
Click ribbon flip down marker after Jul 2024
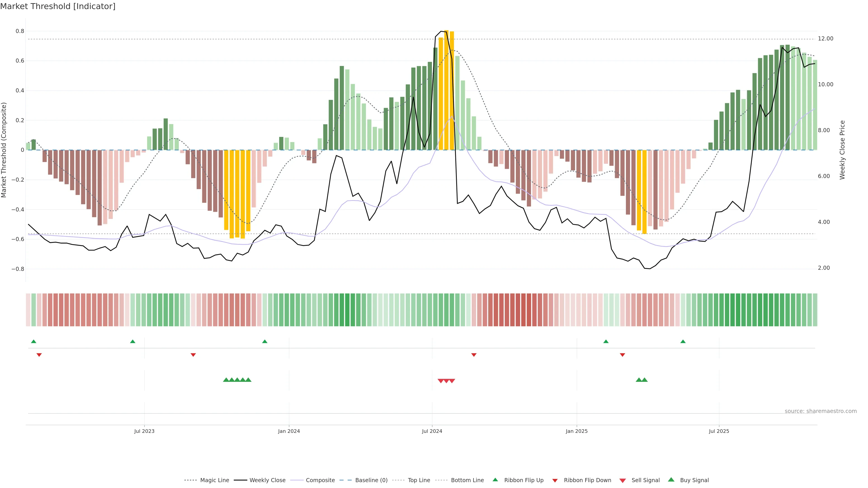click(x=474, y=355)
